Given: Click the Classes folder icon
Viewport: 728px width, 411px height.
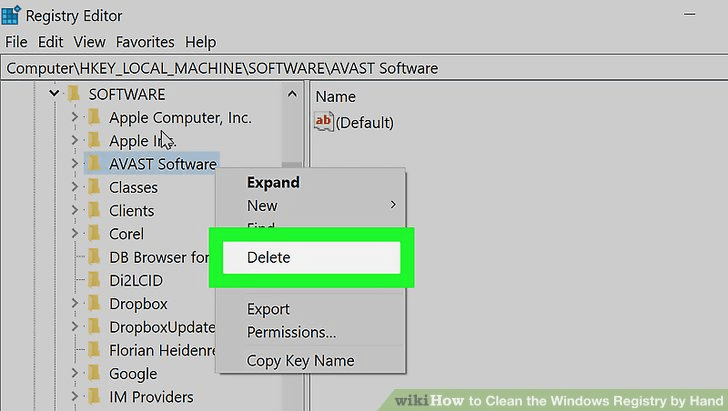Looking at the screenshot, I should tap(94, 187).
